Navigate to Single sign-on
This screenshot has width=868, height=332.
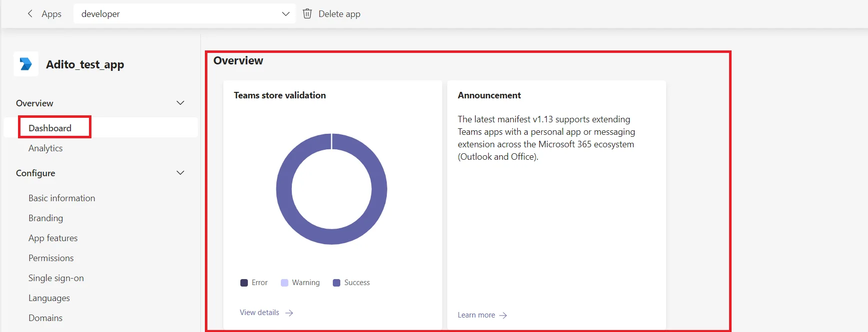coord(56,278)
